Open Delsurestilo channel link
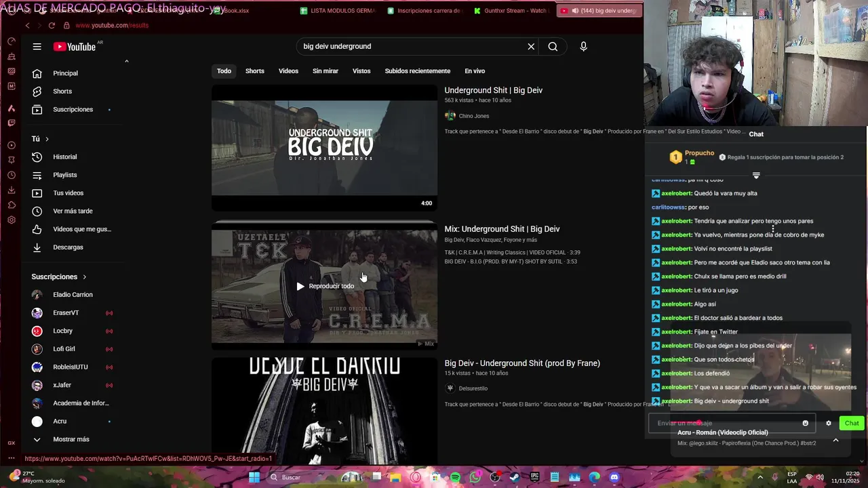This screenshot has width=868, height=488. pos(473,388)
